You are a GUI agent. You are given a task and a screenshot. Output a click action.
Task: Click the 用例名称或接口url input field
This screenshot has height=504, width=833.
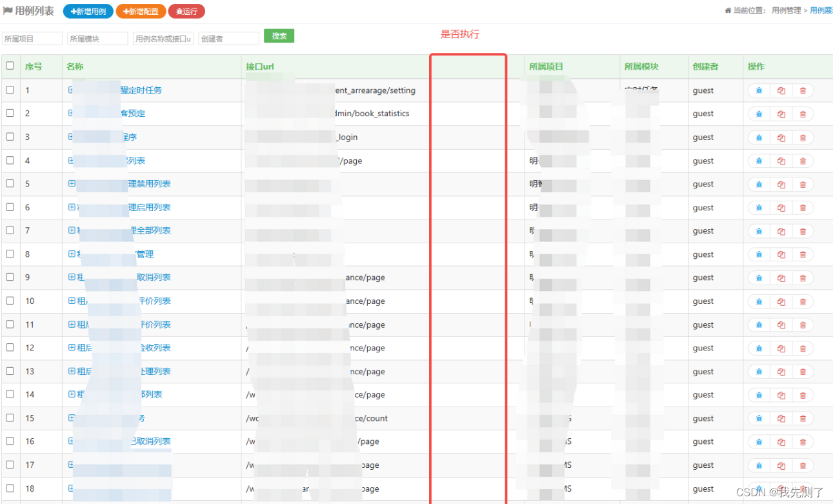click(163, 39)
